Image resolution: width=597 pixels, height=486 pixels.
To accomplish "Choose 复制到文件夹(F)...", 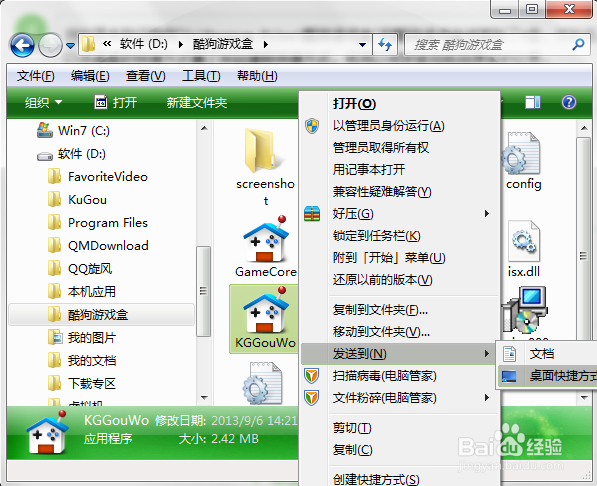I will point(399,310).
